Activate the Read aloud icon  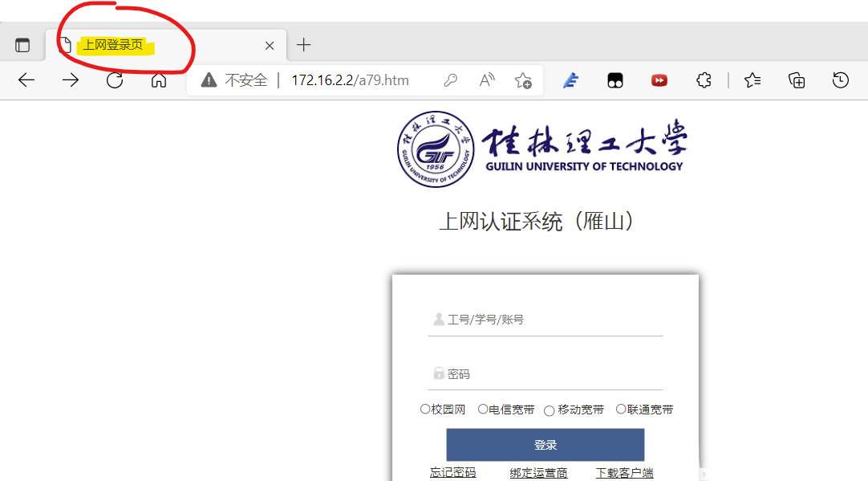click(x=487, y=80)
